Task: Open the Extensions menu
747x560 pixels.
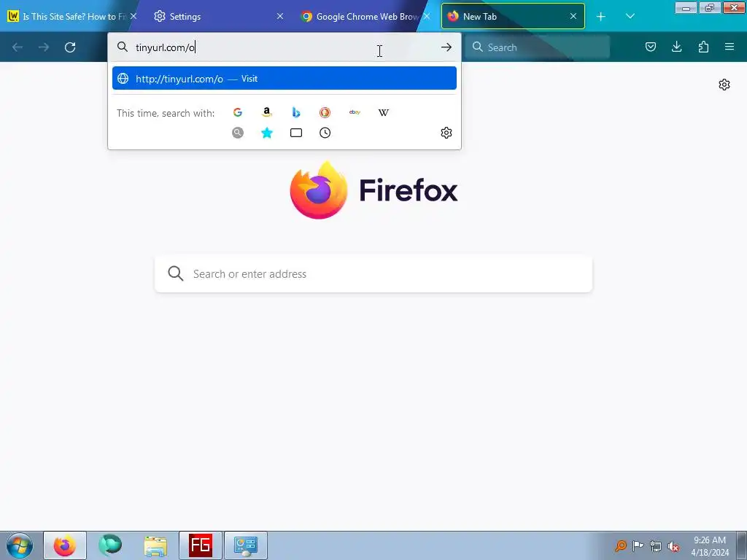Action: click(703, 47)
